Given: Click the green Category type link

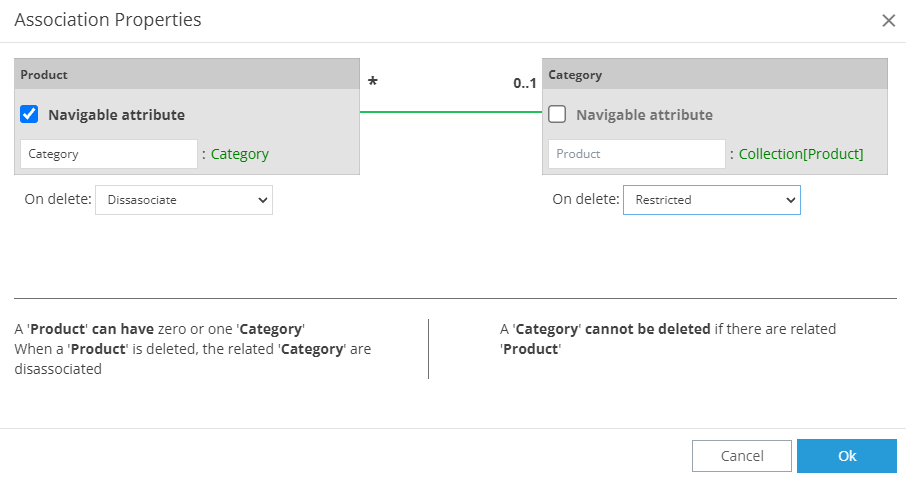Looking at the screenshot, I should tap(240, 154).
